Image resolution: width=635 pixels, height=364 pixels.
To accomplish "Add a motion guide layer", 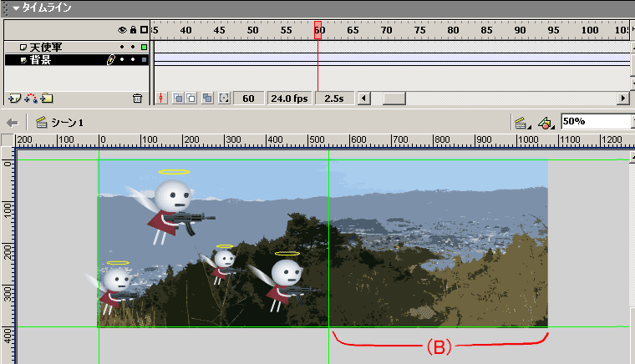I will click(x=31, y=99).
